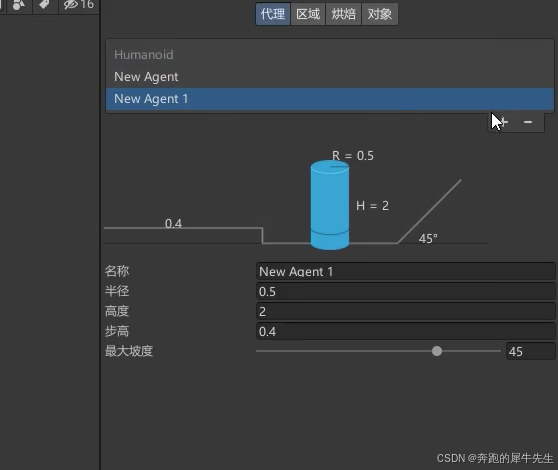
Task: Click the max slope numeric field showing 45
Action: tap(530, 351)
